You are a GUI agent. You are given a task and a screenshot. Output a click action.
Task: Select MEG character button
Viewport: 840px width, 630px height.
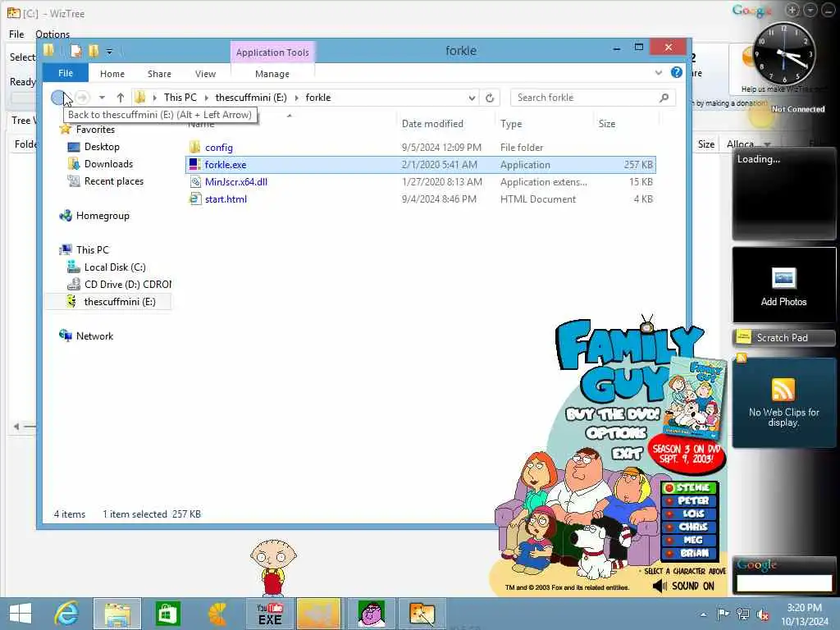pos(689,540)
